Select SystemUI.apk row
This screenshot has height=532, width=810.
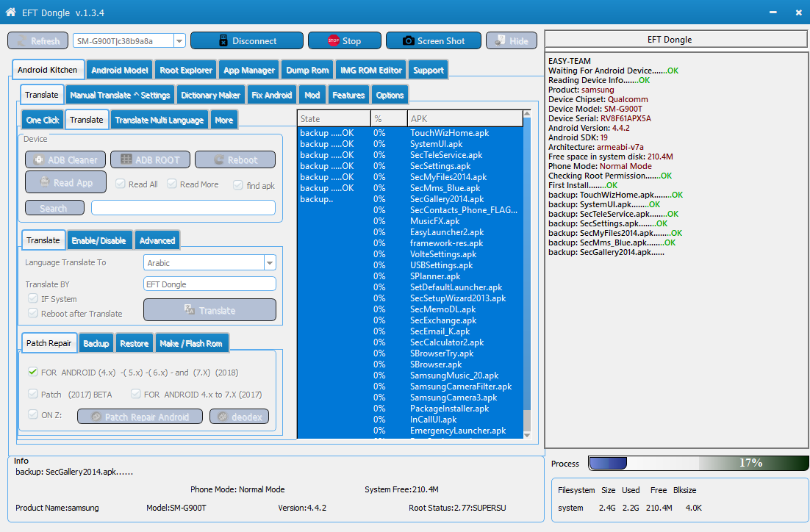(411, 144)
